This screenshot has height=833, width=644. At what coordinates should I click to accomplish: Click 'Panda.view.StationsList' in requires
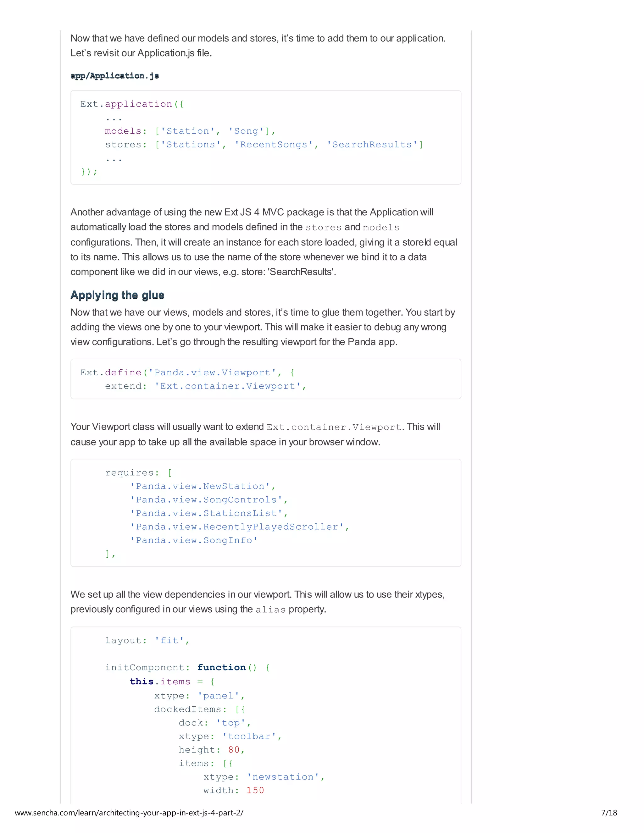pos(206,513)
